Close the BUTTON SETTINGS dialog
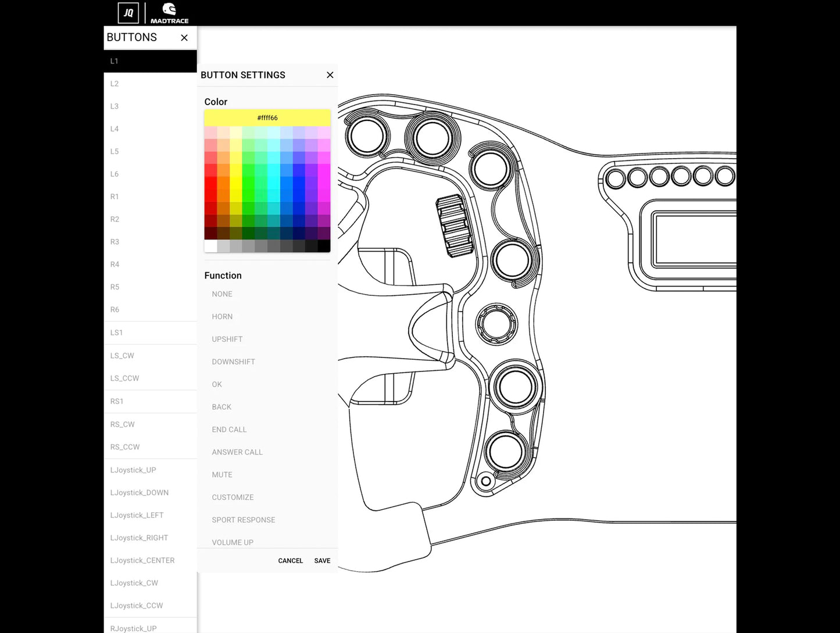 click(330, 75)
